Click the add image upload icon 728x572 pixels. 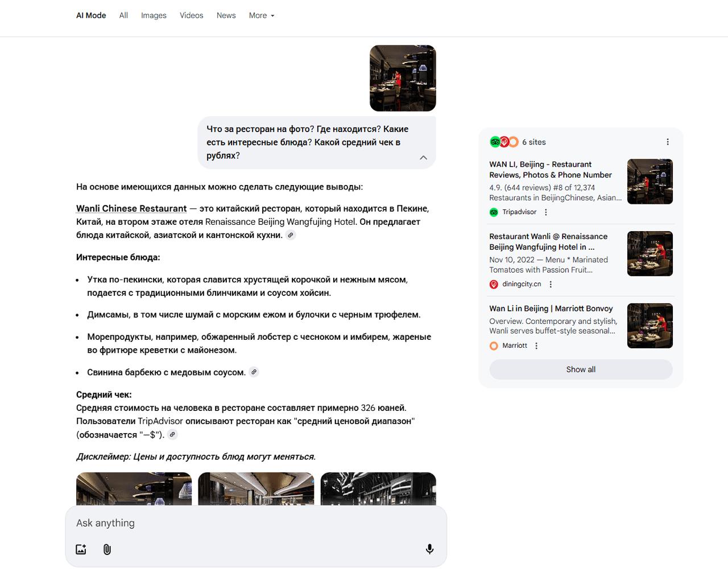(x=81, y=549)
